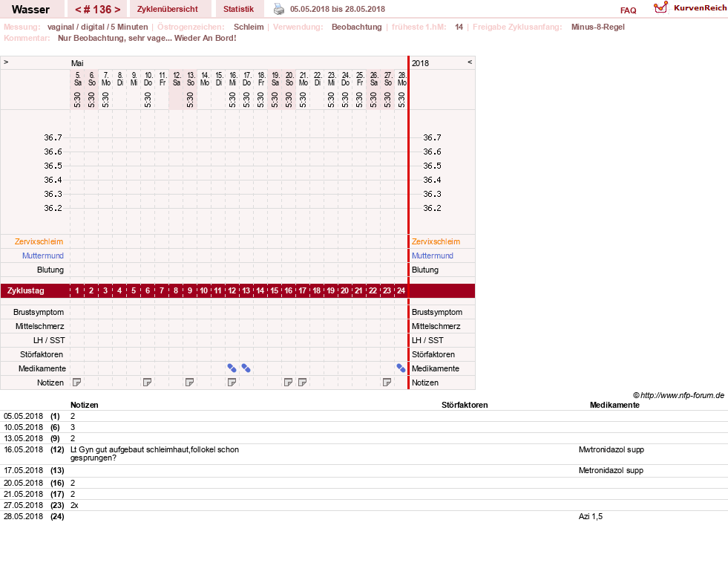Click the left Störfaktoren row label
This screenshot has width=728, height=563.
click(x=42, y=354)
